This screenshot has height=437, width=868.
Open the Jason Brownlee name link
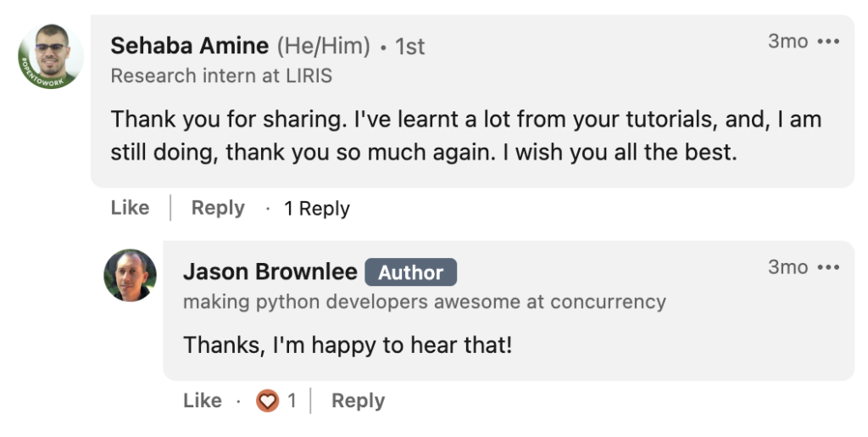270,272
